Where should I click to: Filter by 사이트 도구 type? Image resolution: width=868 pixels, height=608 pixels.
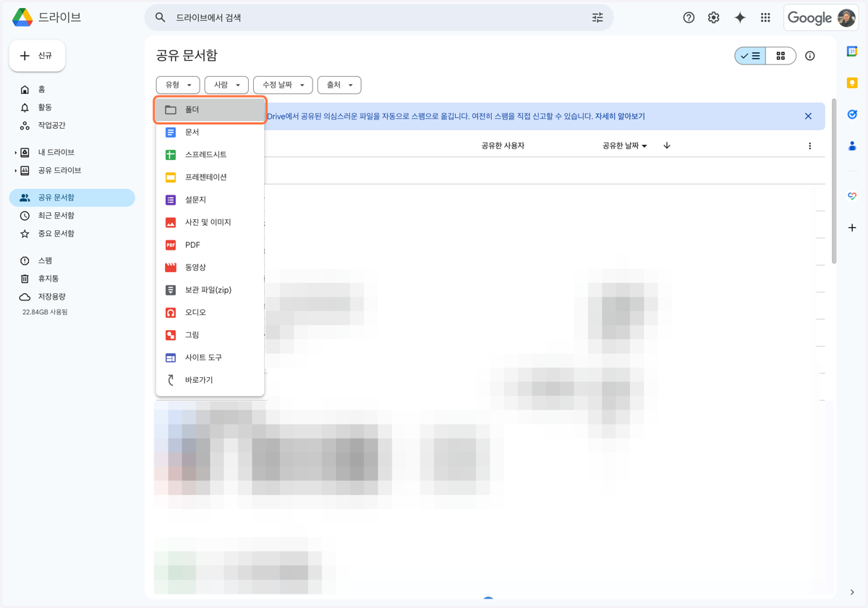point(210,358)
